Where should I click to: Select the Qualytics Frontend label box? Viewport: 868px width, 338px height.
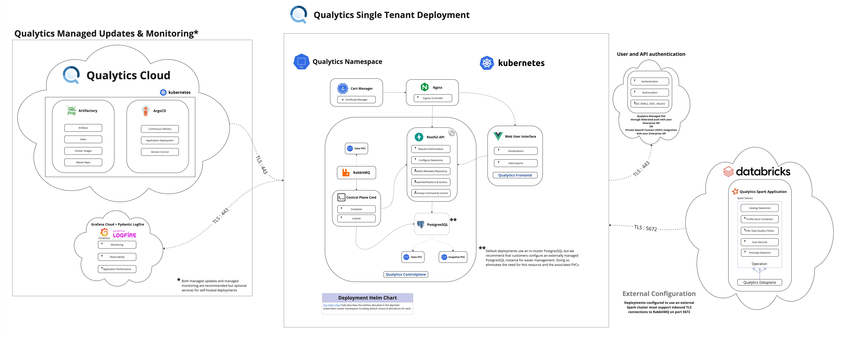pyautogui.click(x=515, y=175)
